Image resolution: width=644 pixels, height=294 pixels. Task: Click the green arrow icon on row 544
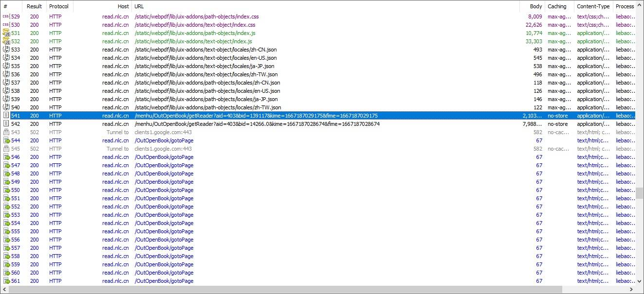click(x=6, y=140)
